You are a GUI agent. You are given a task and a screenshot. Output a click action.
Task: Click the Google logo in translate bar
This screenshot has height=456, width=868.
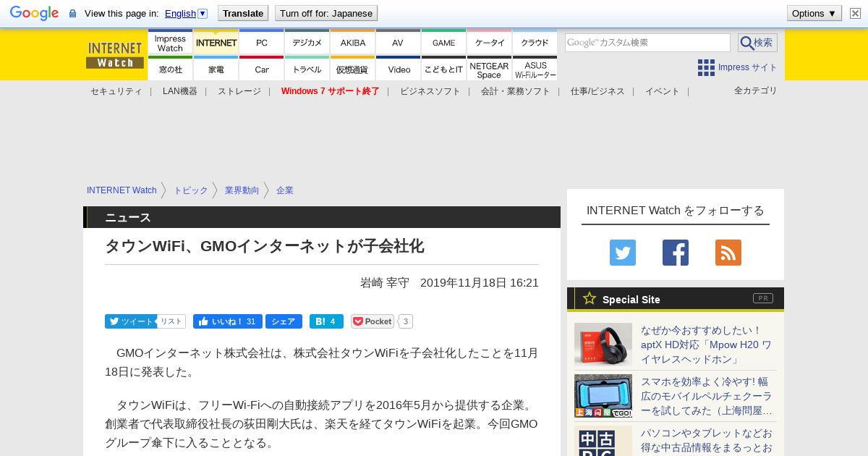[34, 13]
